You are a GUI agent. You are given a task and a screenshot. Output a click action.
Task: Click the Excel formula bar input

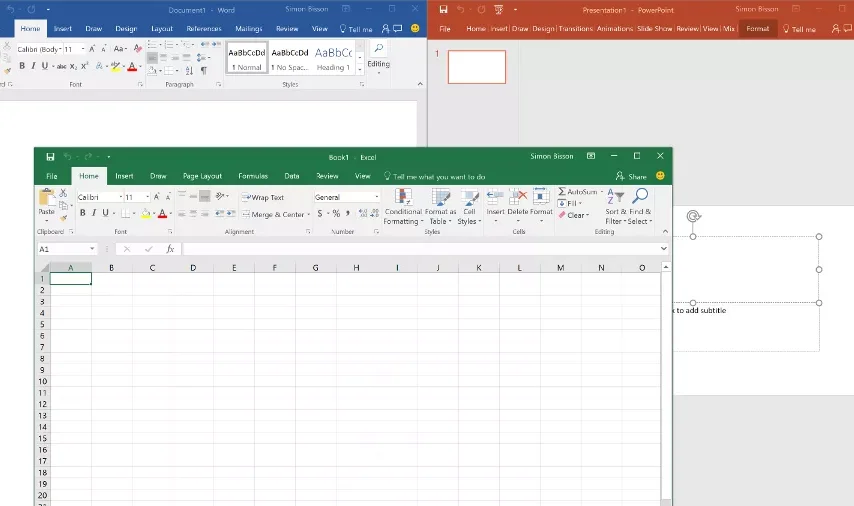[x=420, y=249]
